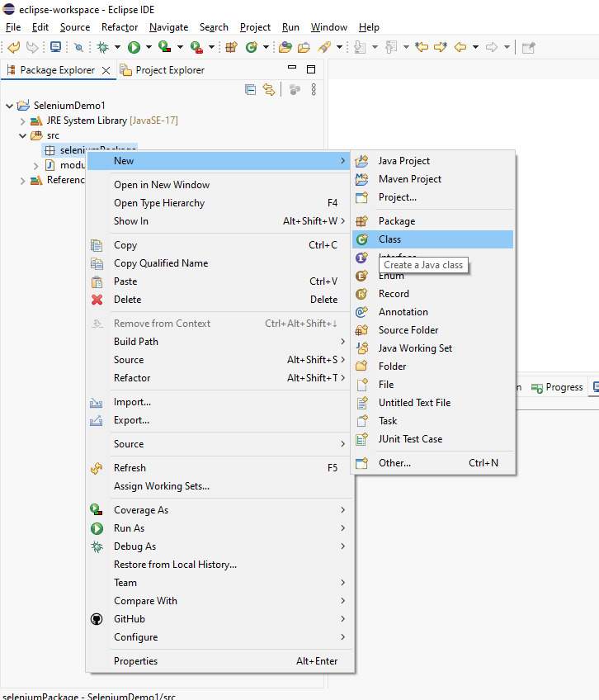
Task: Click the Search flashlight toolbar icon
Action: pos(324,47)
